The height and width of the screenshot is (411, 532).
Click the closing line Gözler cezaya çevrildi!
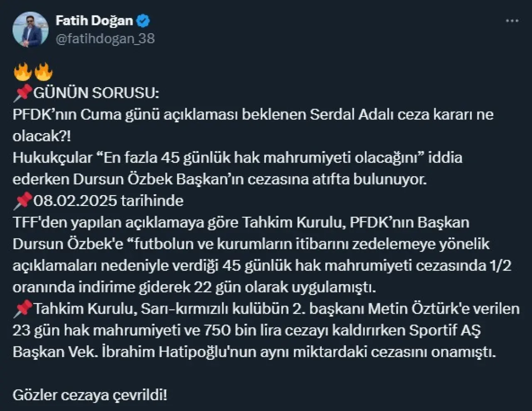[x=90, y=395]
